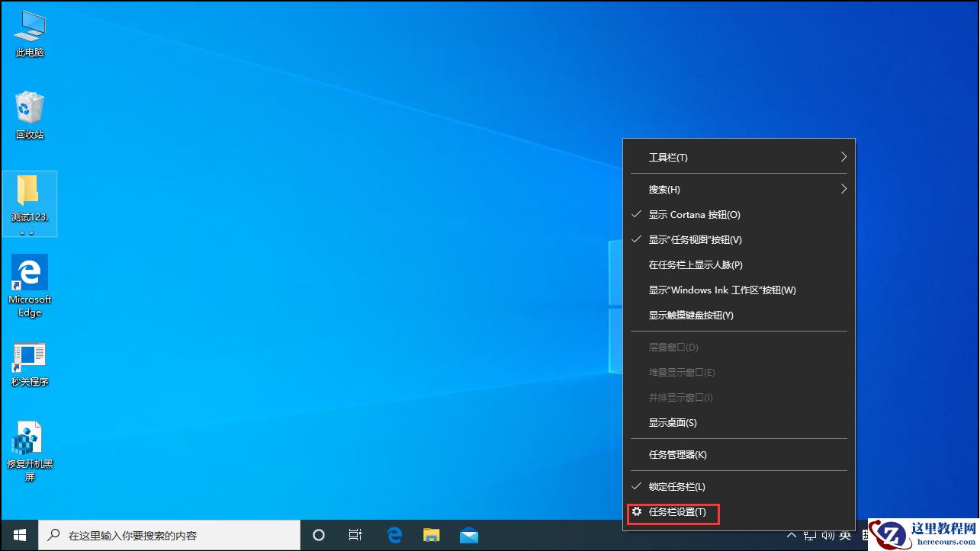
Task: Open Recycle Bin (回收站) on desktop
Action: click(x=29, y=107)
